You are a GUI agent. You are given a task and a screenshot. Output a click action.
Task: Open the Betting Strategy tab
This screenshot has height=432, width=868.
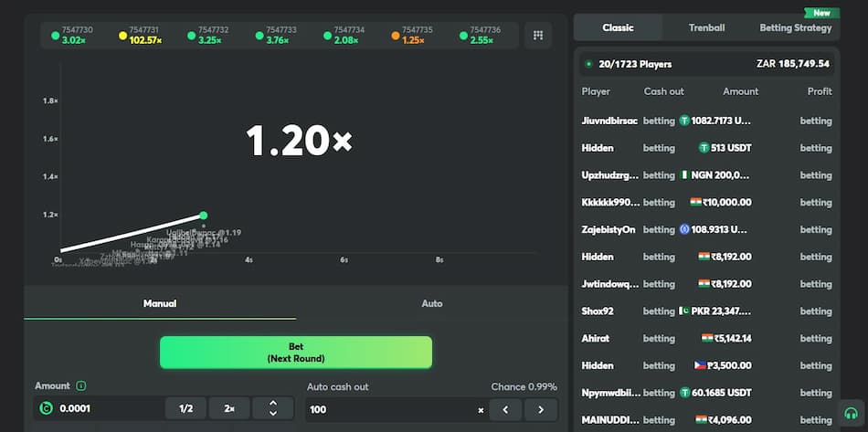coord(796,27)
